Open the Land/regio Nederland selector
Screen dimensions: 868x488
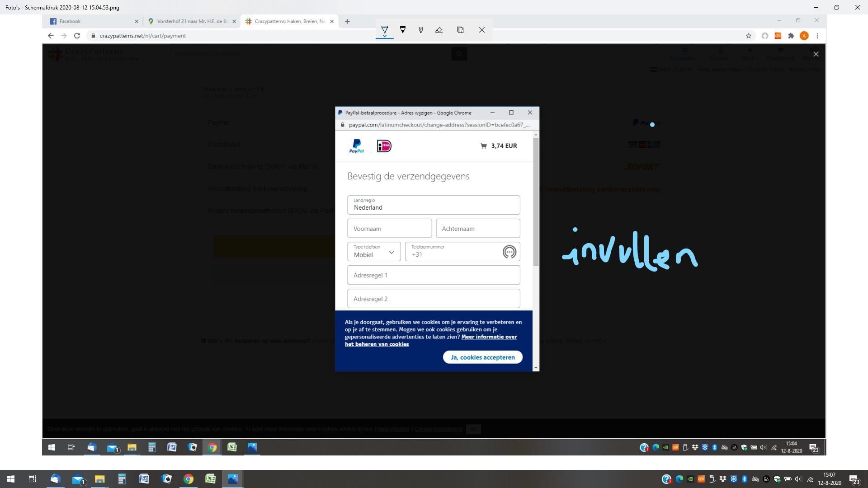pyautogui.click(x=433, y=205)
